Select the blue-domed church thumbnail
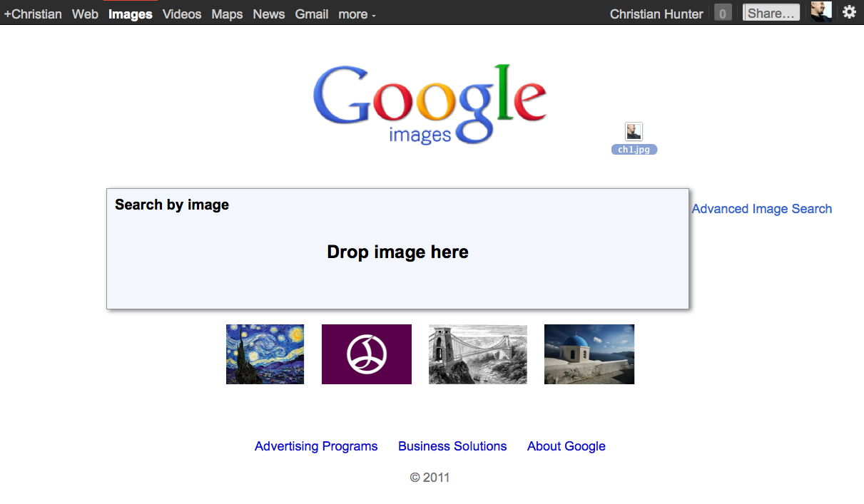The image size is (864, 504). [x=589, y=354]
